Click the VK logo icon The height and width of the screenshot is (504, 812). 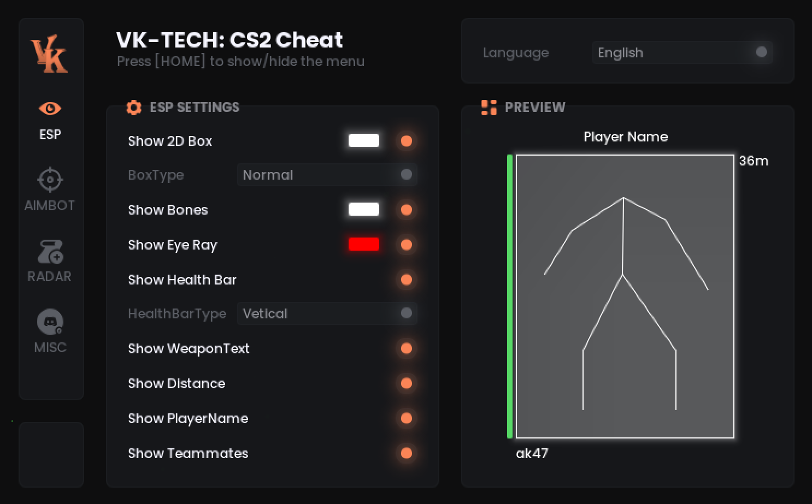(49, 54)
